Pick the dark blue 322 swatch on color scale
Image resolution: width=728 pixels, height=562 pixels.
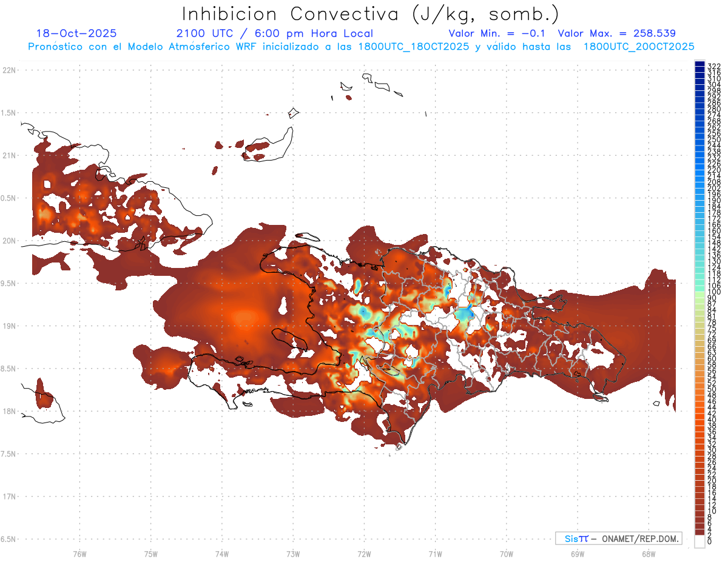pyautogui.click(x=699, y=64)
